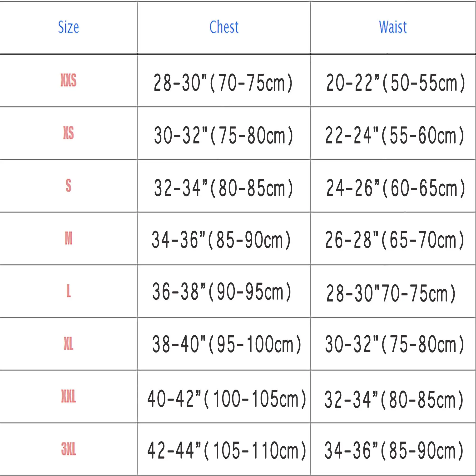This screenshot has width=476, height=476.
Task: Click the Chest column header
Action: tap(224, 27)
